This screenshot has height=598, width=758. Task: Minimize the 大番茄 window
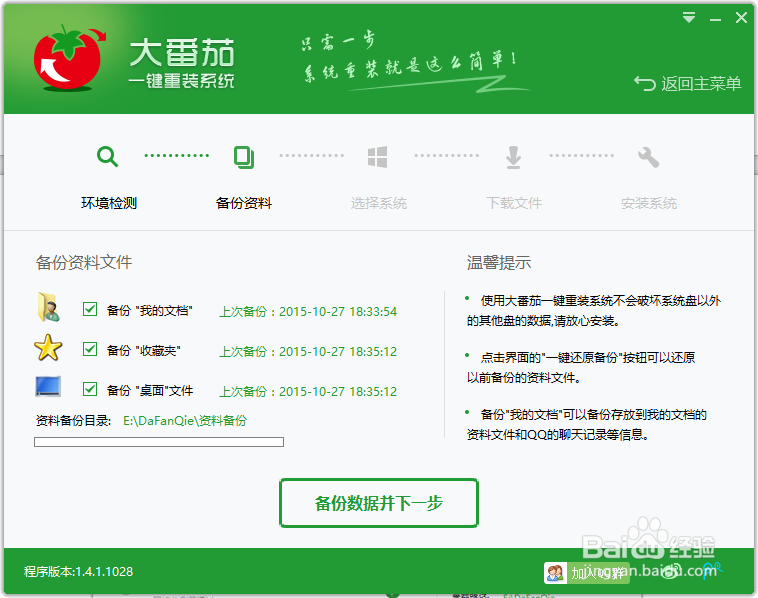click(x=715, y=20)
